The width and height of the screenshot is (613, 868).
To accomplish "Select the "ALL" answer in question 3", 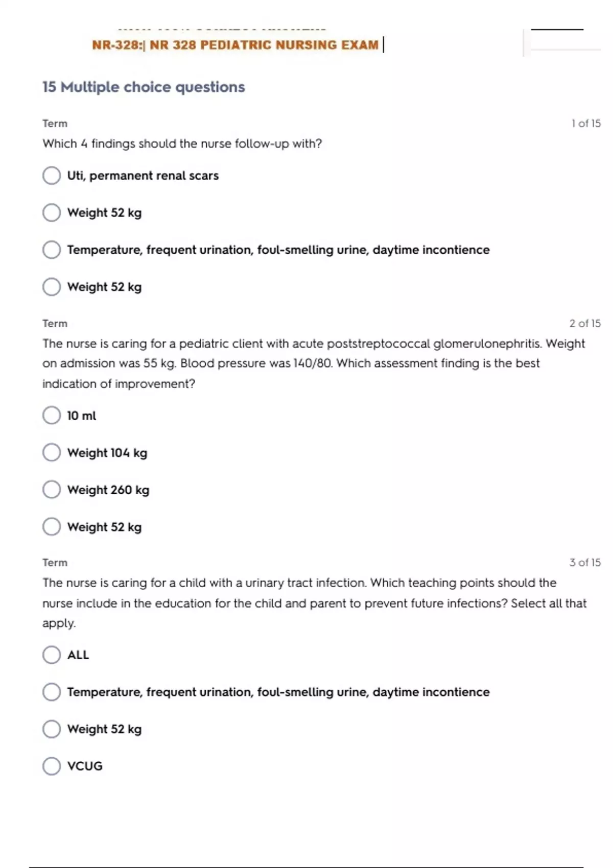I will pos(52,655).
